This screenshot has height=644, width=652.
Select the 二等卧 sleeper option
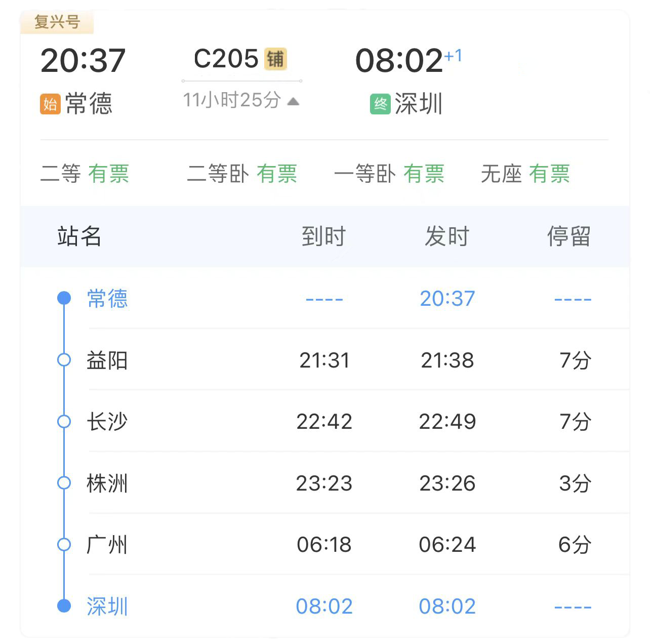click(x=242, y=174)
